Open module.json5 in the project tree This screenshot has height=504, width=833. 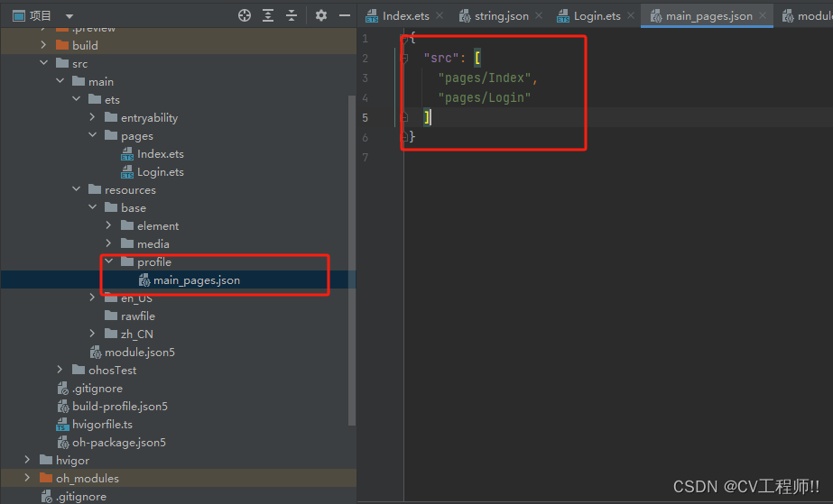(140, 353)
